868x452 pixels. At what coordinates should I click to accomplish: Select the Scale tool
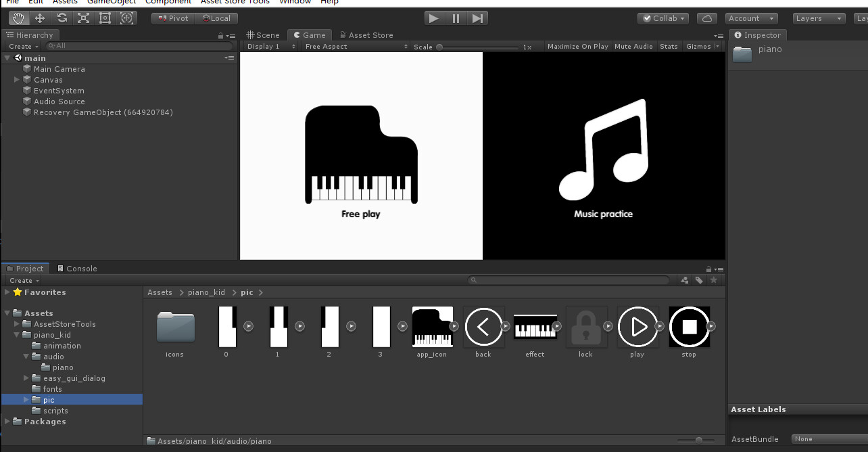tap(83, 18)
